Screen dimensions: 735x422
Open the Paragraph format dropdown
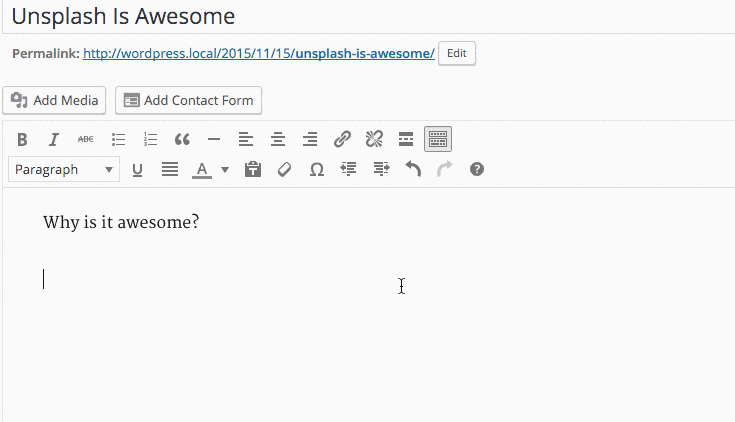click(64, 169)
